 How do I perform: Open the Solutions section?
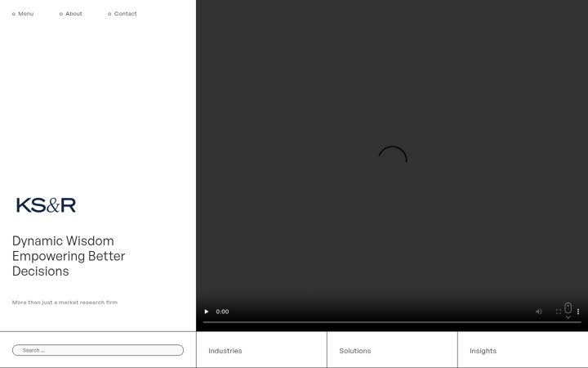[x=354, y=351]
